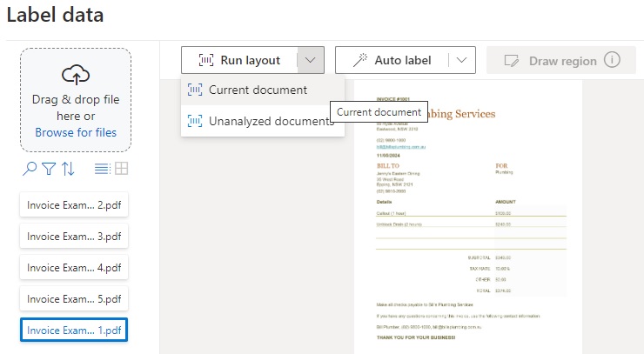Click Run layout button

[x=239, y=60]
